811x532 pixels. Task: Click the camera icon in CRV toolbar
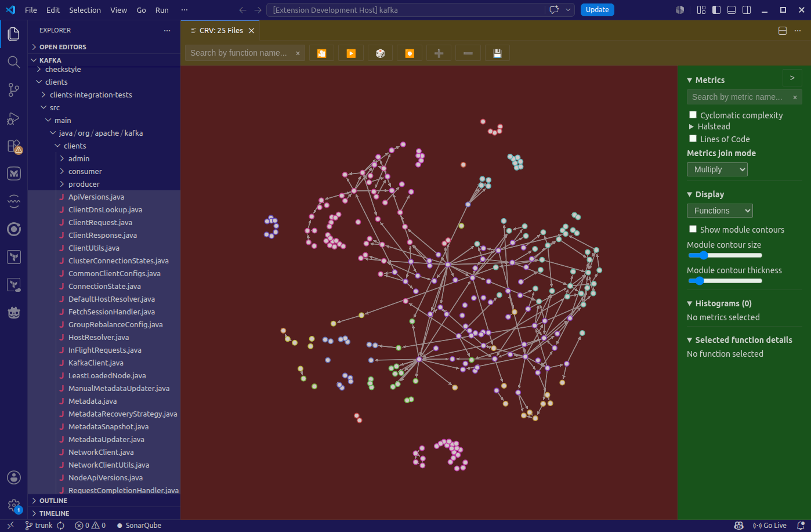pyautogui.click(x=321, y=53)
